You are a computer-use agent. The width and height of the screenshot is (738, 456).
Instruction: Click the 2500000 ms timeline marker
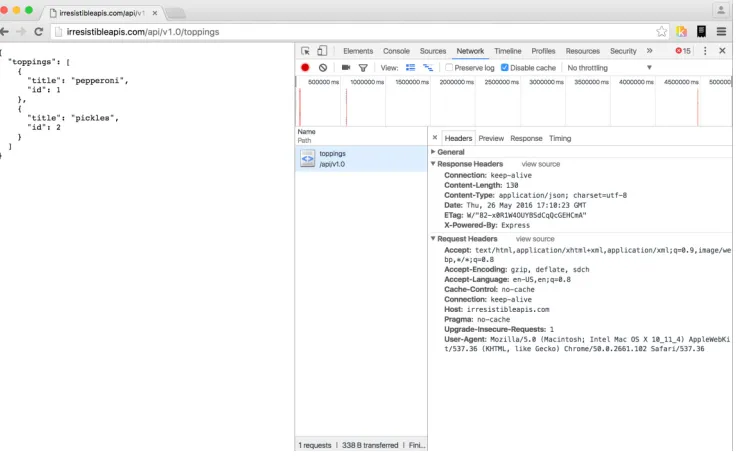[x=501, y=82]
